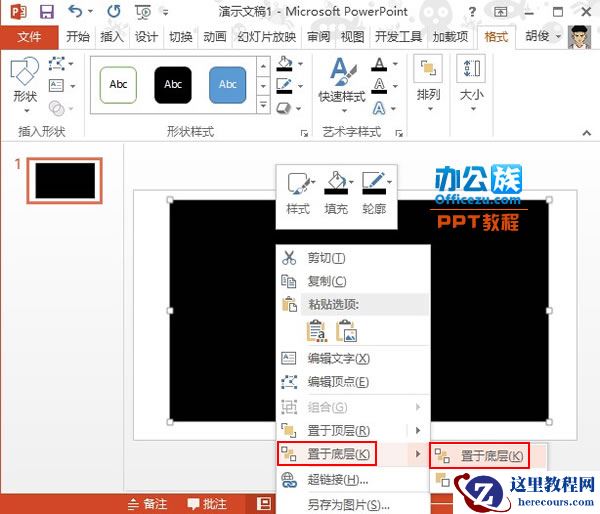This screenshot has width=600, height=514.
Task: Switch to the 设计 tab
Action: pyautogui.click(x=146, y=37)
